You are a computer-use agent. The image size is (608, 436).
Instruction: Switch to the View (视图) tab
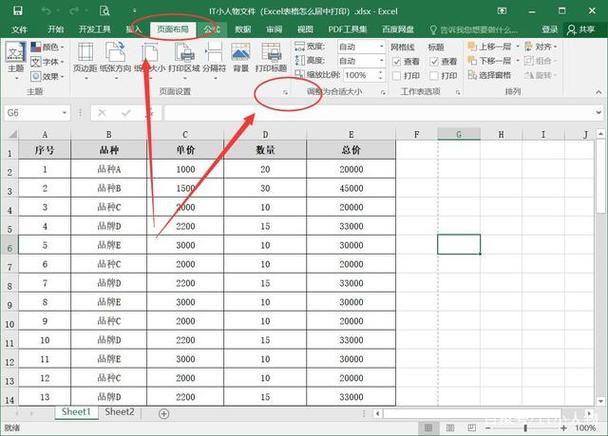click(x=305, y=29)
